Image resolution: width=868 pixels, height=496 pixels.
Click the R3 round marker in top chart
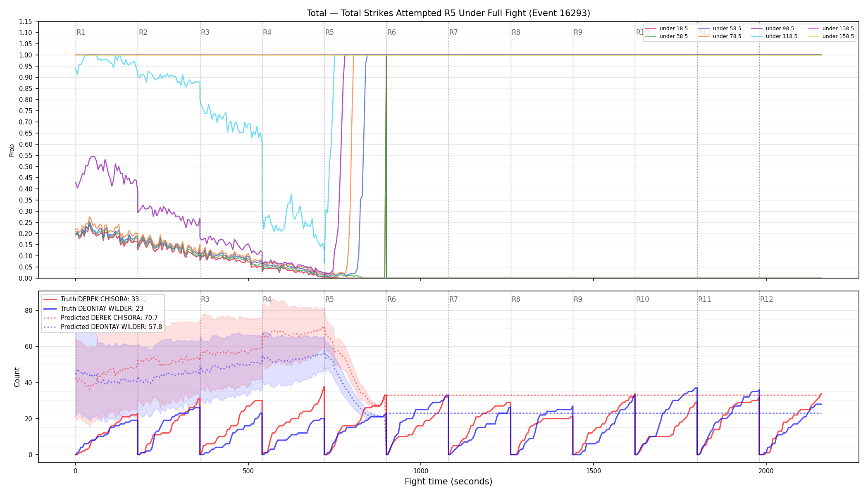tap(205, 32)
